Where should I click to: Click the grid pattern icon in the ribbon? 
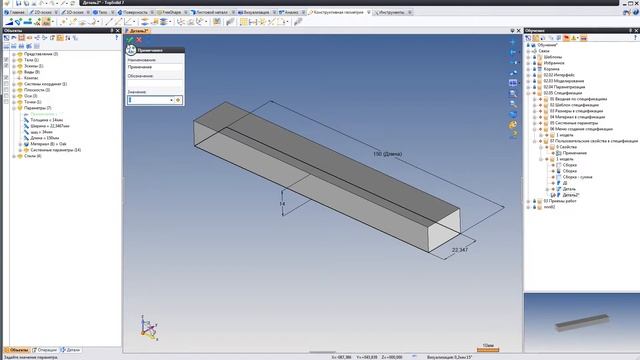[244, 22]
